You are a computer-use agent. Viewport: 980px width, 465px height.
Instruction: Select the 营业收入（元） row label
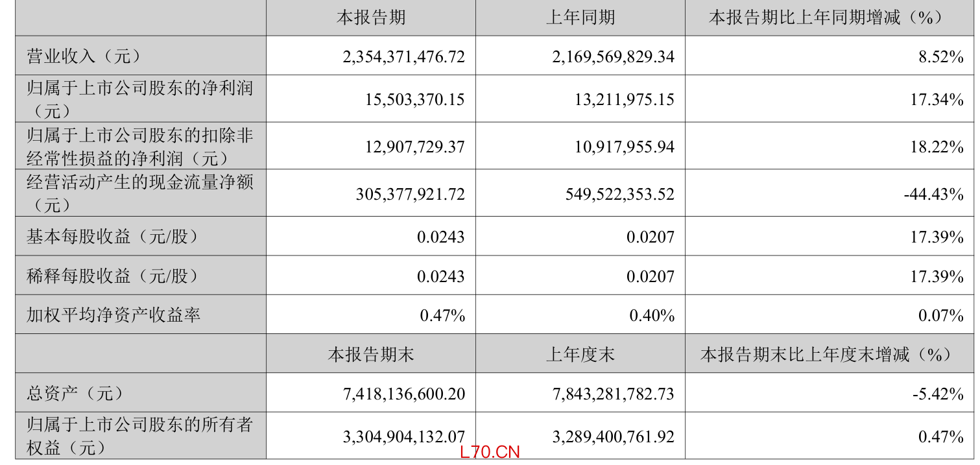[83, 56]
